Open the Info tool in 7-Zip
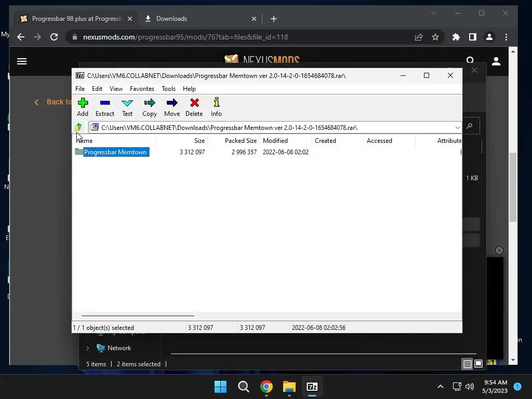 click(x=216, y=107)
